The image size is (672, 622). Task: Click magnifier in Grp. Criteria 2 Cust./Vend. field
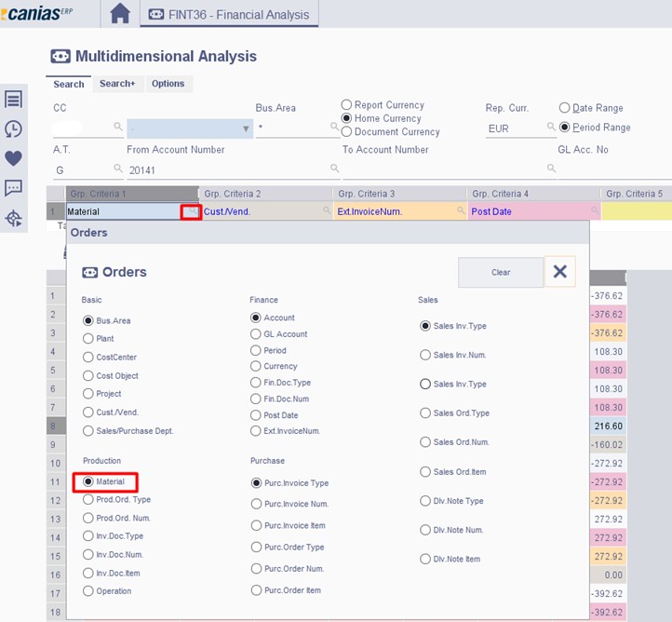click(327, 212)
